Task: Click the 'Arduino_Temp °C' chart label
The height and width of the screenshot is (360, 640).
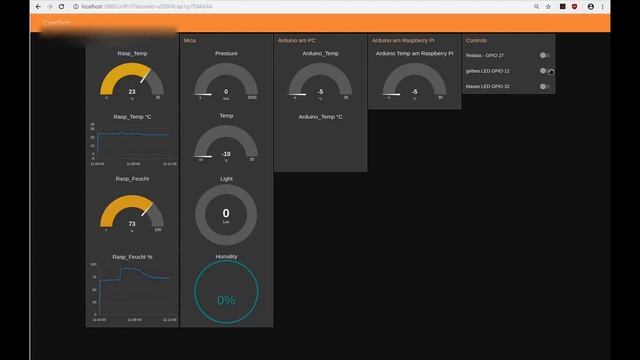Action: 320,117
